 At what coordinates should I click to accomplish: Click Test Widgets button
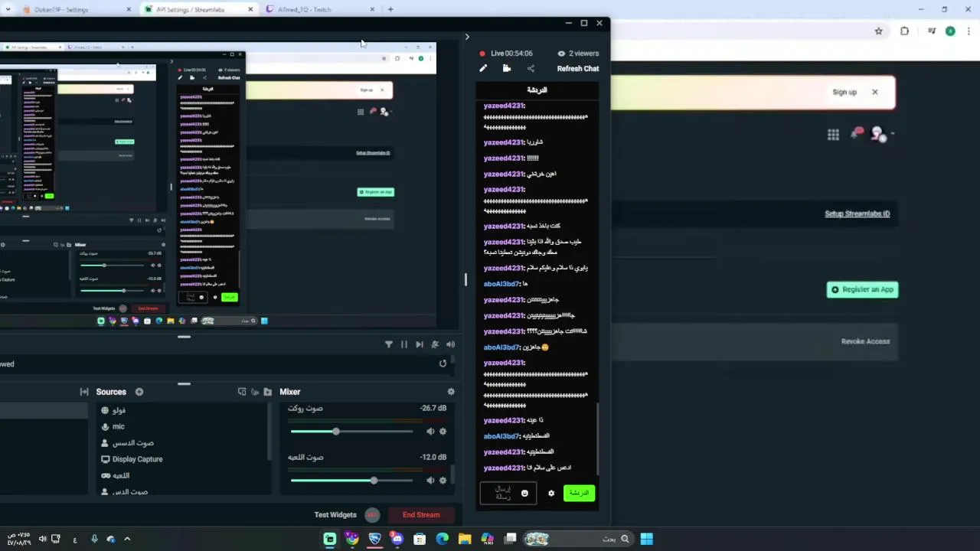[x=335, y=515]
